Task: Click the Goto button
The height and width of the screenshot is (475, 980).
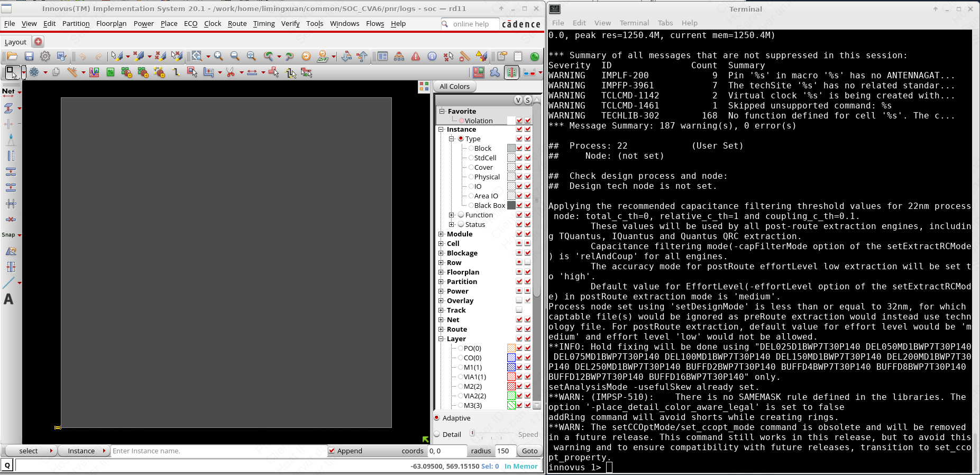Action: point(529,451)
